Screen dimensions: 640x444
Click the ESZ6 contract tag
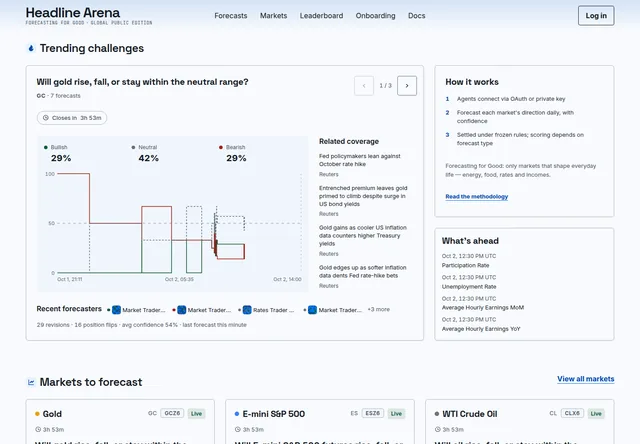[x=373, y=413]
